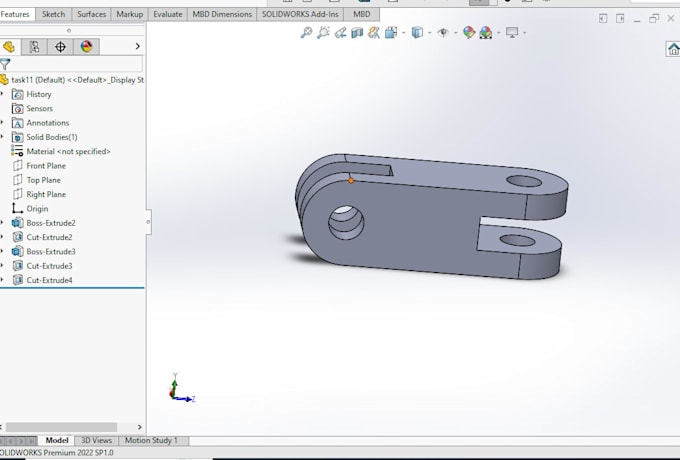Switch to FeatureManager Design Tree tab icon
The height and width of the screenshot is (460, 680).
pos(9,46)
